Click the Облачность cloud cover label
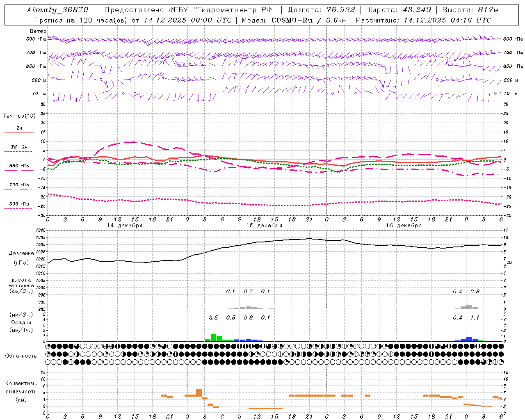Image resolution: width=525 pixels, height=420 pixels. coord(21,356)
